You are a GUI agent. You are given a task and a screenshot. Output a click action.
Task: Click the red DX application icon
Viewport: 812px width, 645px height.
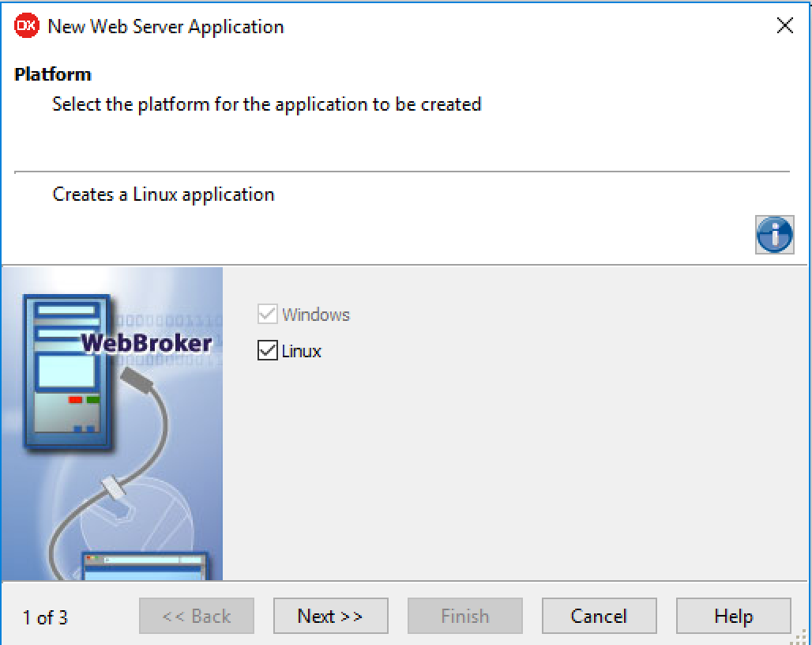tap(26, 25)
